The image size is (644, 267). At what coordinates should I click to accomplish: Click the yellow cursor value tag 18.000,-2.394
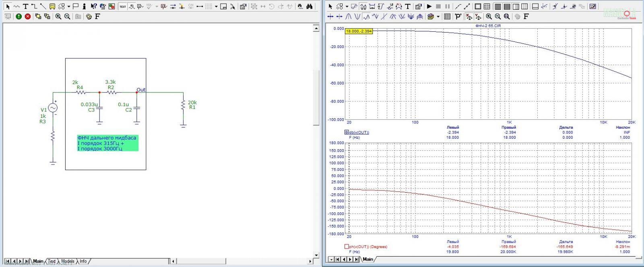click(x=359, y=31)
